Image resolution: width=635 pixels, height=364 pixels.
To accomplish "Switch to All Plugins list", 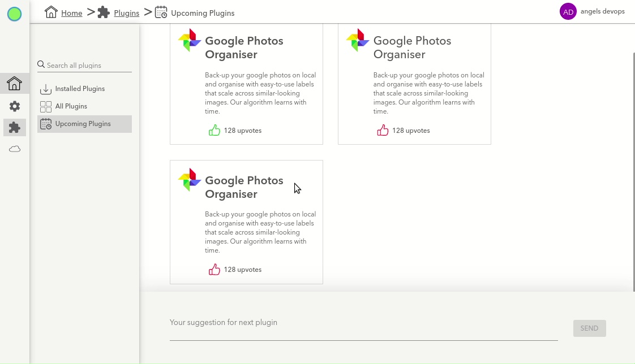I will tap(71, 106).
